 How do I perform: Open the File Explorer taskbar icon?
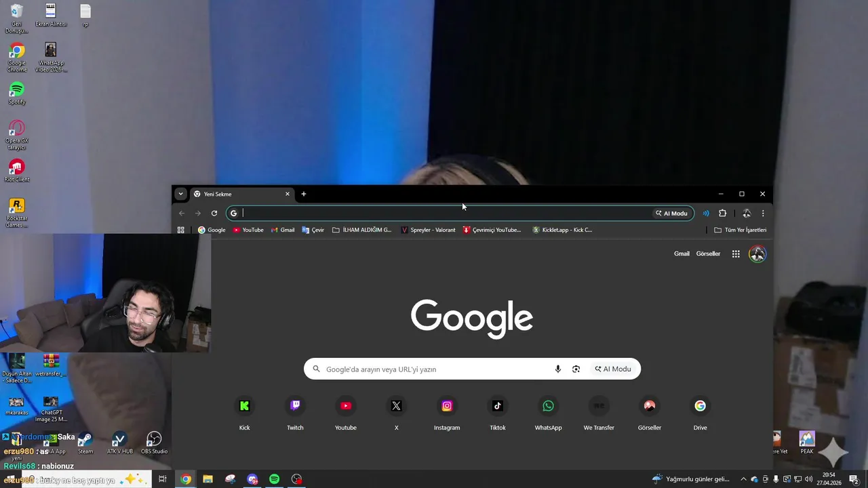pos(208,479)
